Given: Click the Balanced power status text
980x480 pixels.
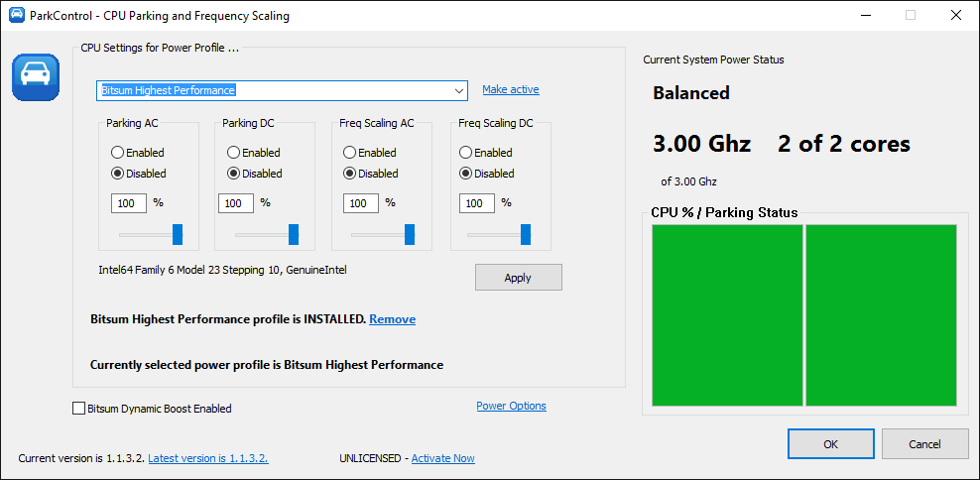Looking at the screenshot, I should pos(691,93).
